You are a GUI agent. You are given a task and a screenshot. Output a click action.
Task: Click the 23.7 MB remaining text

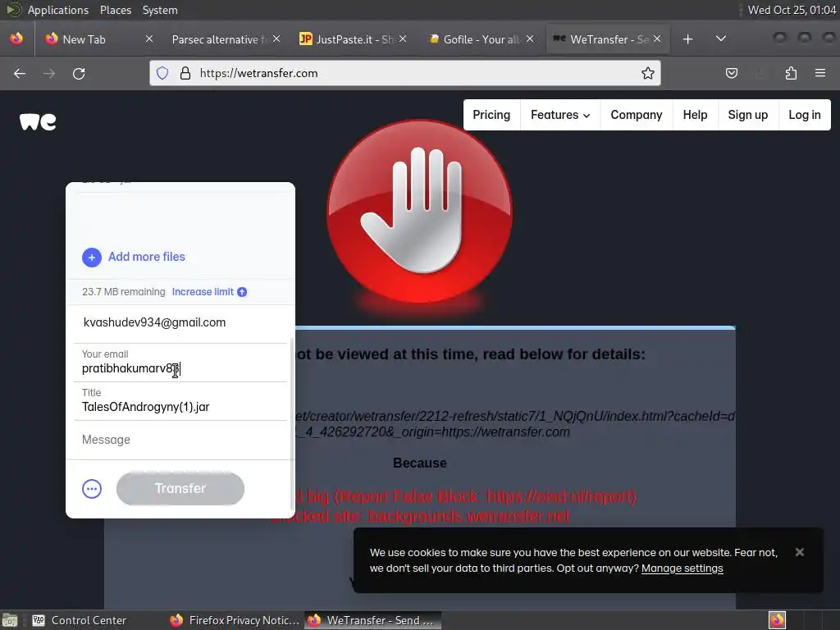[124, 292]
